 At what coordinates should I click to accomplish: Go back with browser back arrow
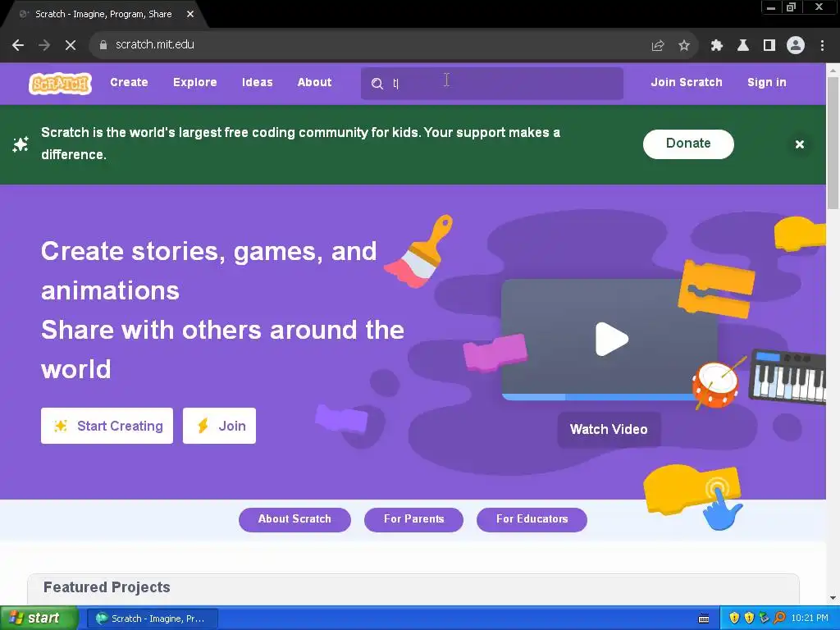pos(18,45)
